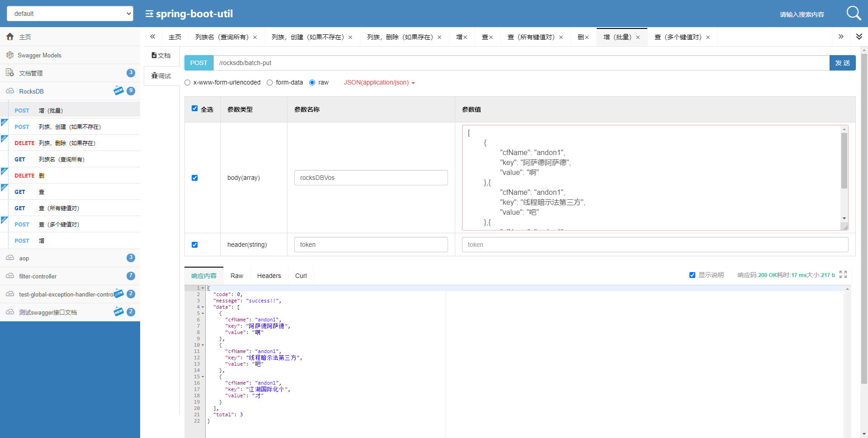This screenshot has height=438, width=868.
Task: Select the form-data radio option
Action: point(269,82)
